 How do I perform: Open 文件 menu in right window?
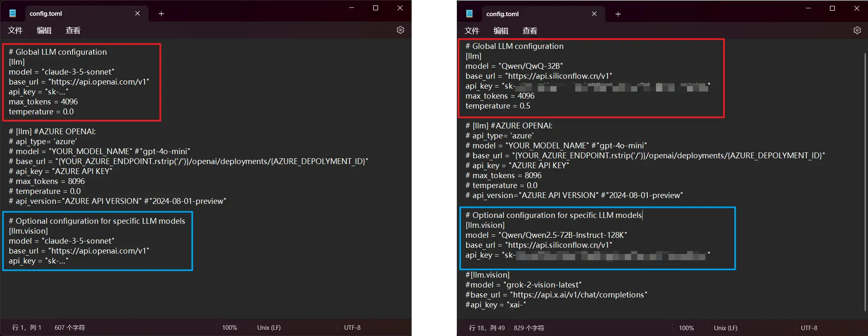[472, 31]
